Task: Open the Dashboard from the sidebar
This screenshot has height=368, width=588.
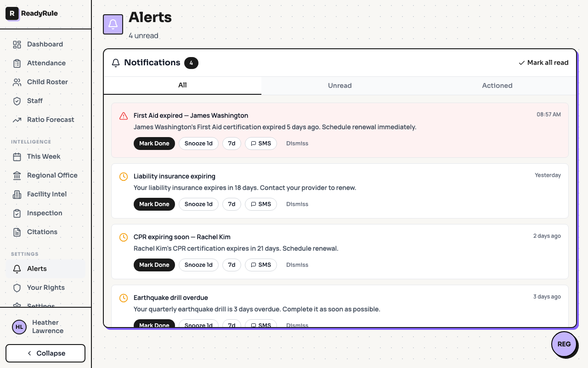Action: click(45, 44)
